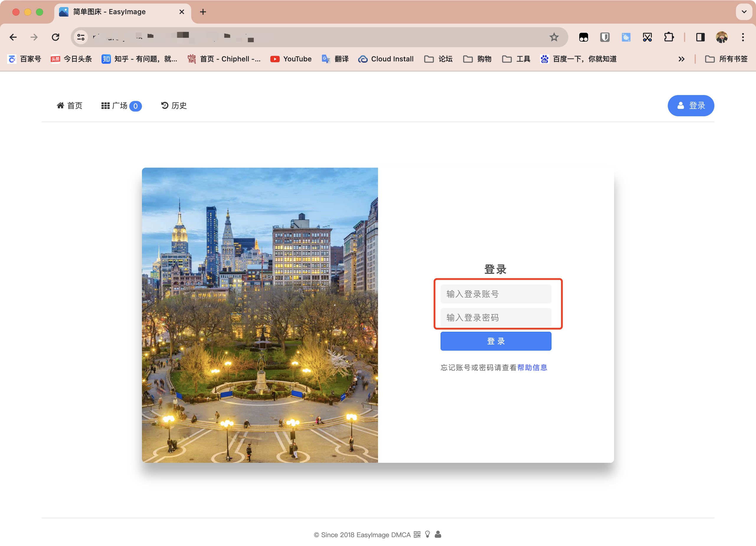
Task: Toggle the browser sidebar panel icon
Action: (699, 36)
